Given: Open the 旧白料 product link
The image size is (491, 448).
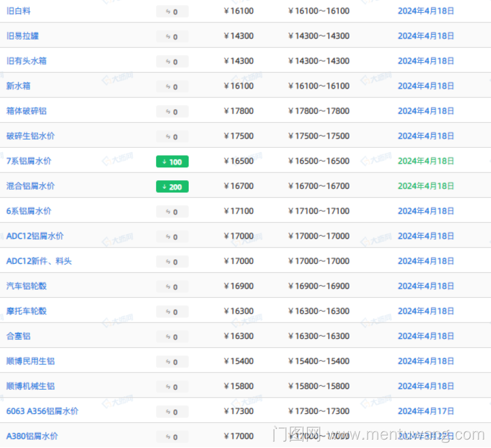Looking at the screenshot, I should 18,11.
